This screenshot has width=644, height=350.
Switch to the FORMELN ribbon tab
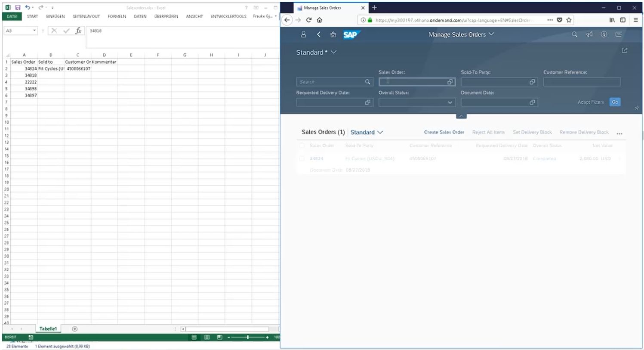(117, 16)
